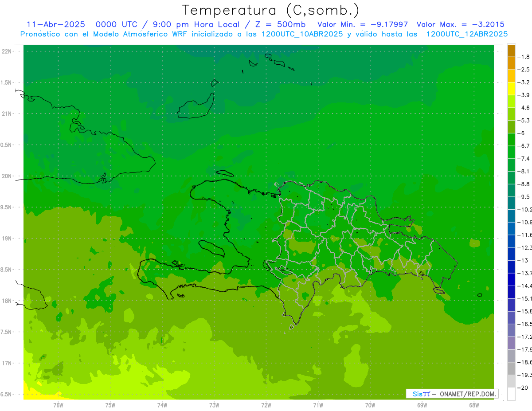
Task: Click the '-20' colorbar label
Action: coord(523,388)
